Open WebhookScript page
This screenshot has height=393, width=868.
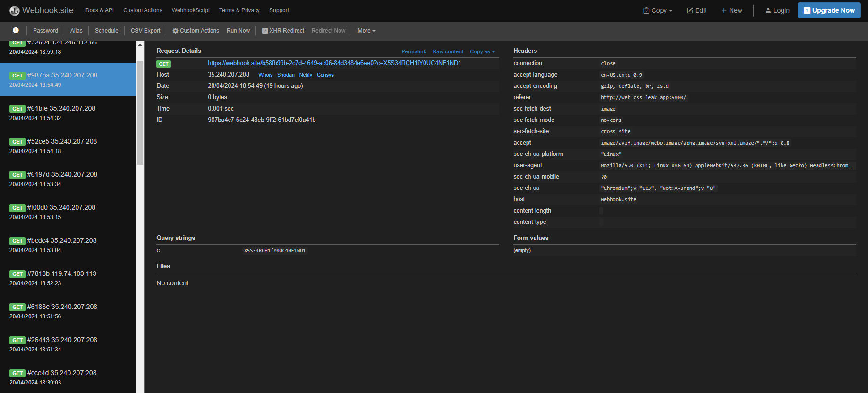pyautogui.click(x=191, y=10)
